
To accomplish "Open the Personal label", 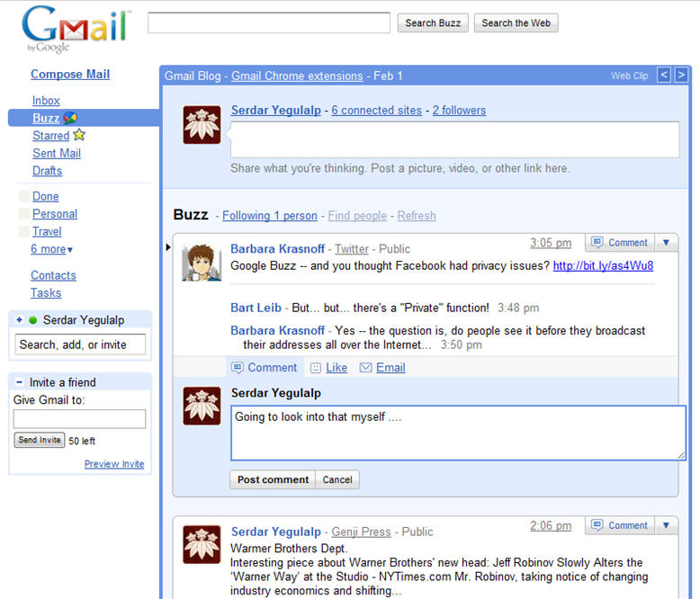I will tap(55, 214).
